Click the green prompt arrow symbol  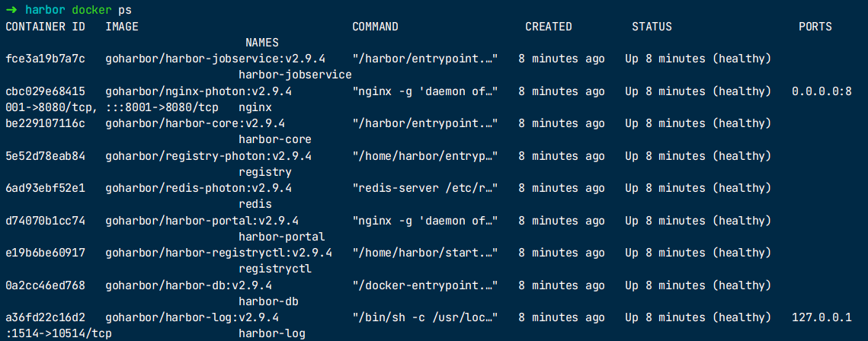click(11, 10)
